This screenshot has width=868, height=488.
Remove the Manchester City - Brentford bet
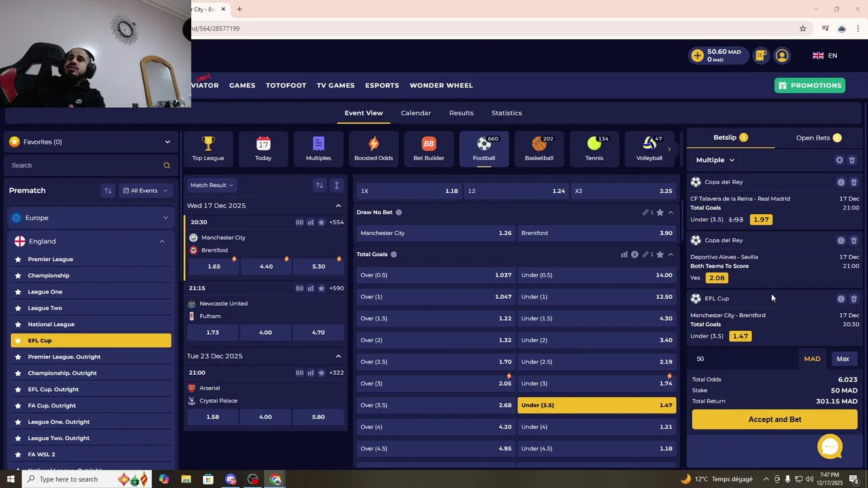click(854, 299)
